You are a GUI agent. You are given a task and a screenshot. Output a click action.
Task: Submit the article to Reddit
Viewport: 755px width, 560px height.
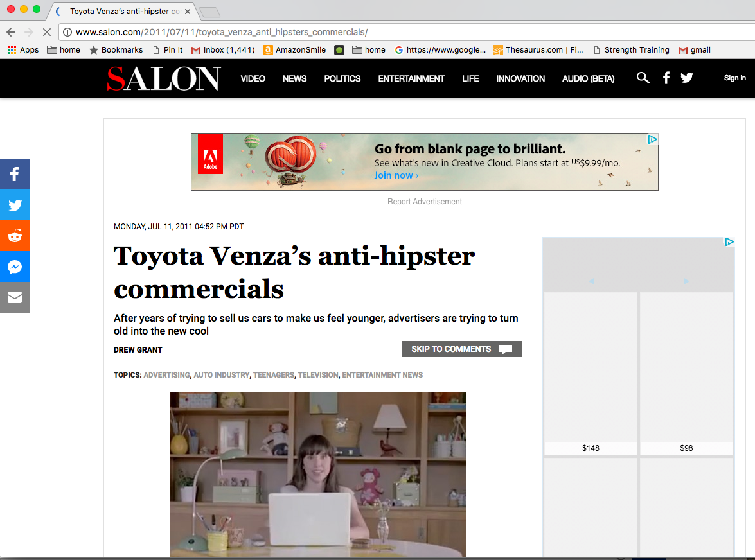click(15, 236)
